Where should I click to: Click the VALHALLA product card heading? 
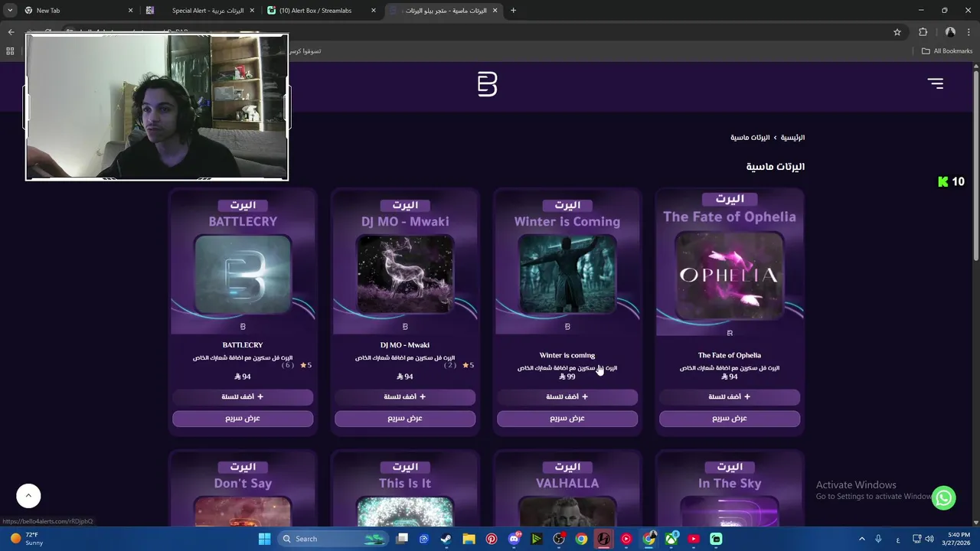(x=567, y=483)
